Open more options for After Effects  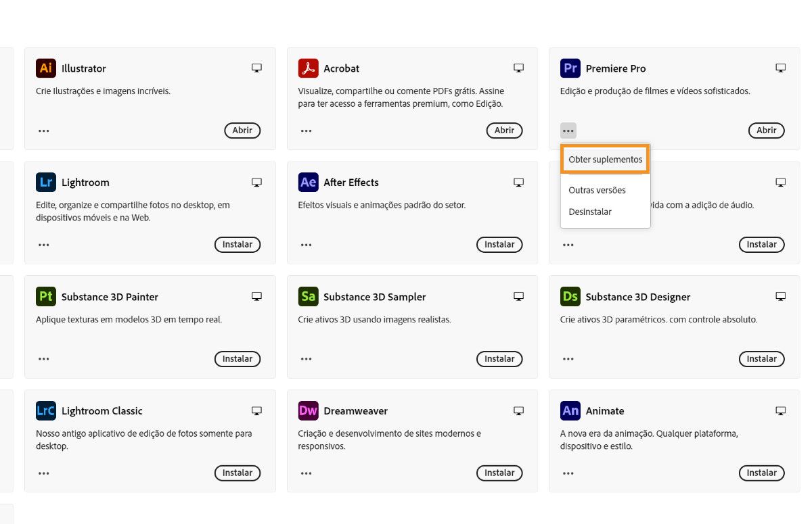[x=306, y=245]
